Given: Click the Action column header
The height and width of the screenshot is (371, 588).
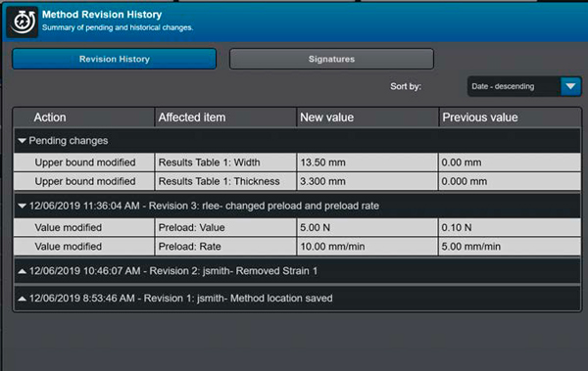Looking at the screenshot, I should tap(84, 117).
